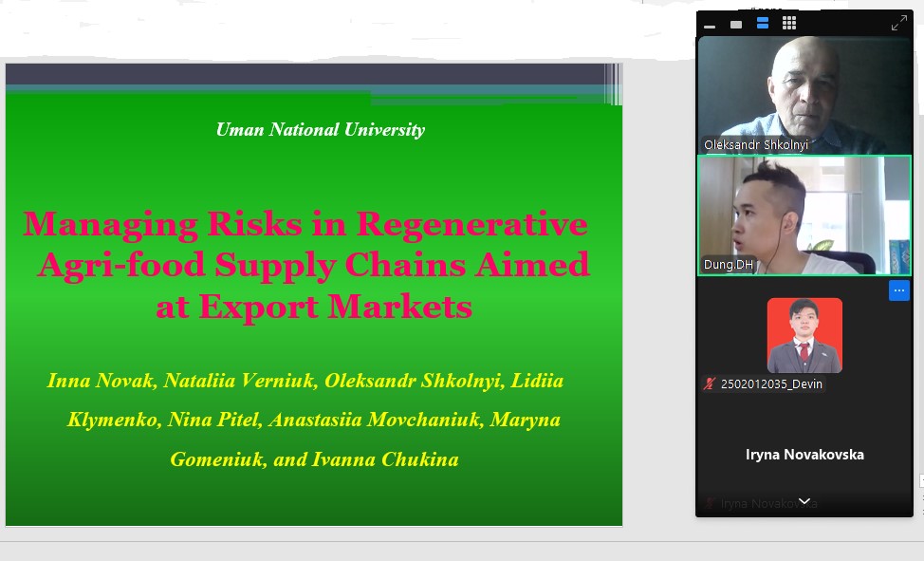
Task: Click the 2502012035_Devin name label
Action: [x=771, y=384]
